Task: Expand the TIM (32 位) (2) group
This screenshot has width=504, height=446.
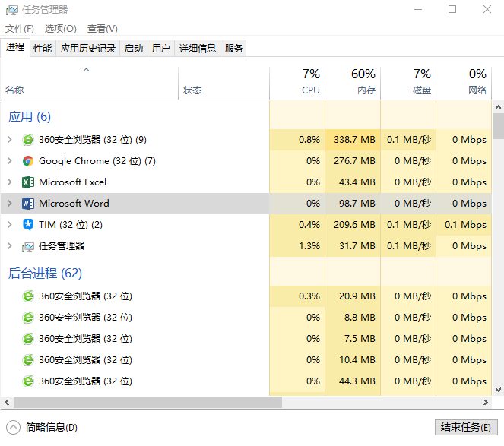Action: pos(10,224)
